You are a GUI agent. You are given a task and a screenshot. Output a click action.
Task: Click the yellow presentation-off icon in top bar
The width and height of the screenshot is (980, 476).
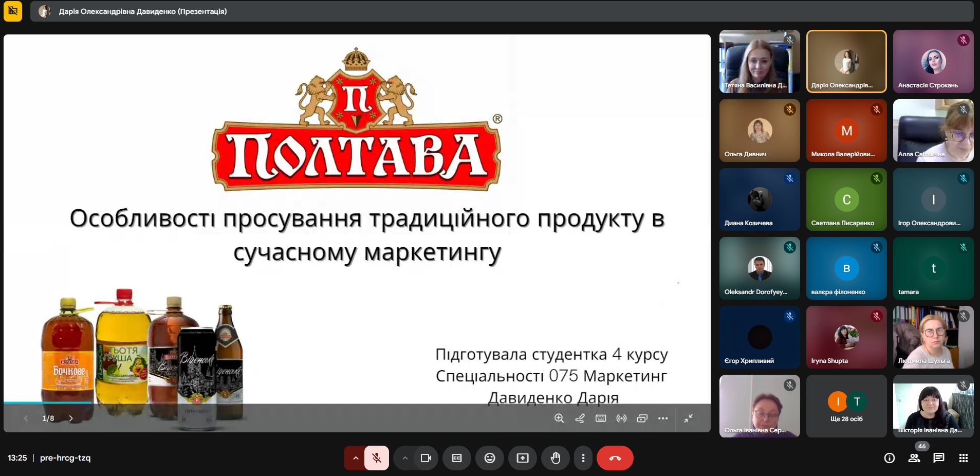[13, 11]
